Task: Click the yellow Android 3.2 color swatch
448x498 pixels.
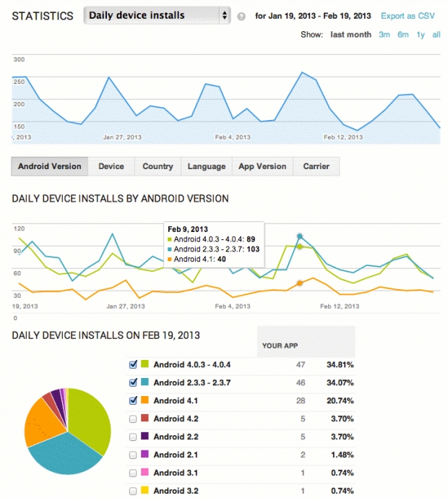Action: (145, 491)
